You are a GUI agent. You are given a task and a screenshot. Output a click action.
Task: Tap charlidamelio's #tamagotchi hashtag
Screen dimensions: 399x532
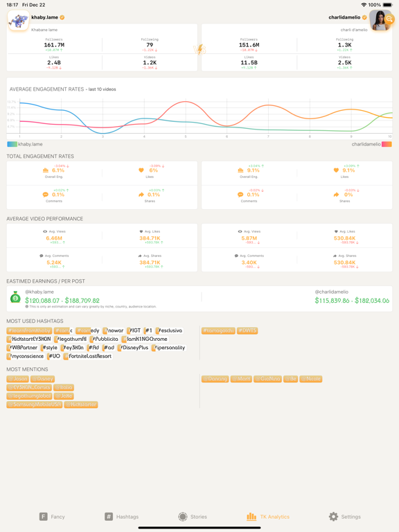pyautogui.click(x=218, y=330)
